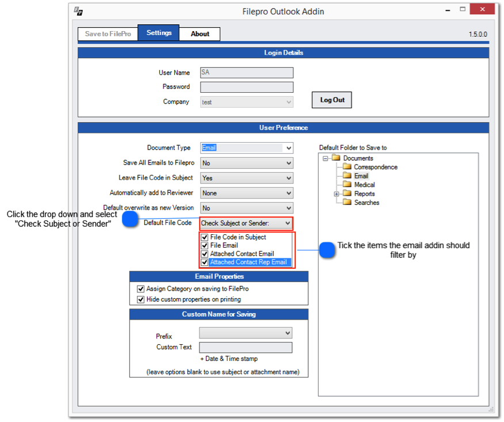Click the Reports folder icon
This screenshot has height=422, width=504.
coord(347,193)
